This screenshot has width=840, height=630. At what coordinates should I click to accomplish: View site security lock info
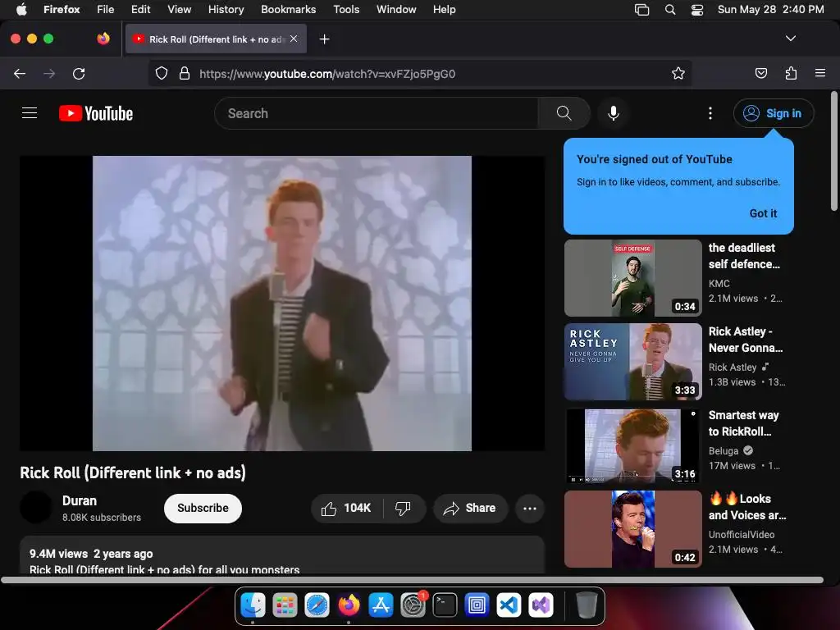185,73
